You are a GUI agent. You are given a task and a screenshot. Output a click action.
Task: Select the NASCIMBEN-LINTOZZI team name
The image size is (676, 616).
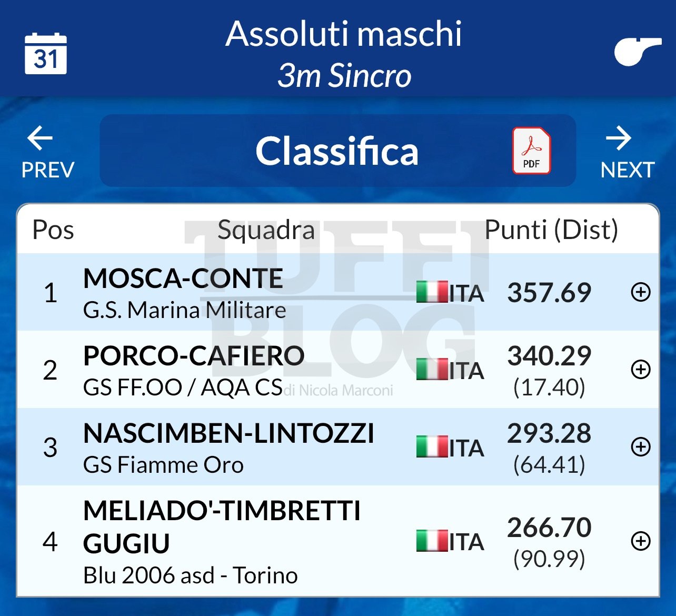point(228,433)
